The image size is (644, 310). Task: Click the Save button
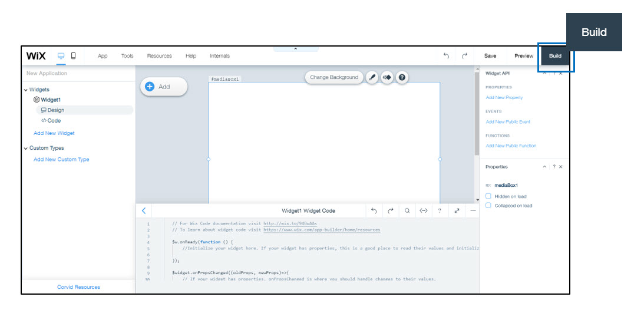pyautogui.click(x=490, y=56)
